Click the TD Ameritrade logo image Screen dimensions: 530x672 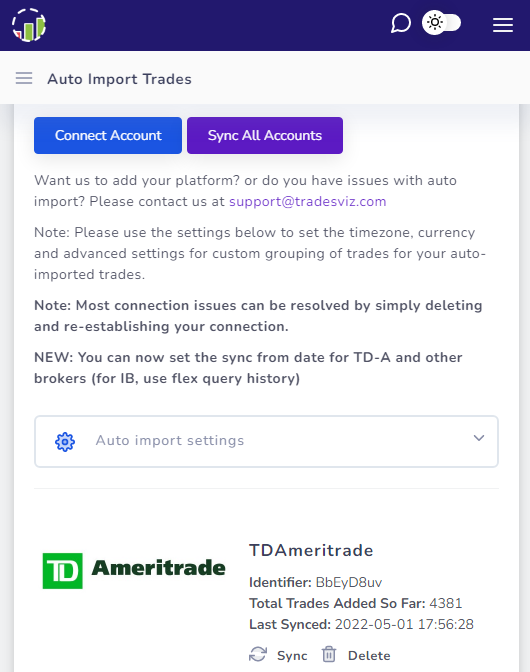[x=134, y=570]
